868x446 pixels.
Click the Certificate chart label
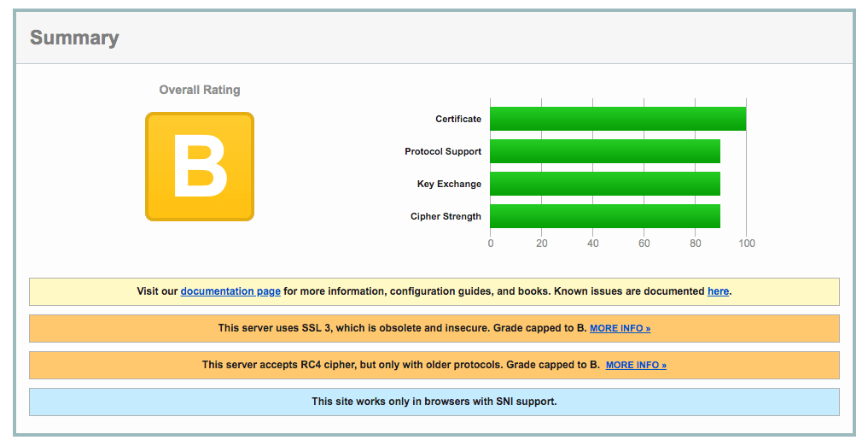point(458,119)
